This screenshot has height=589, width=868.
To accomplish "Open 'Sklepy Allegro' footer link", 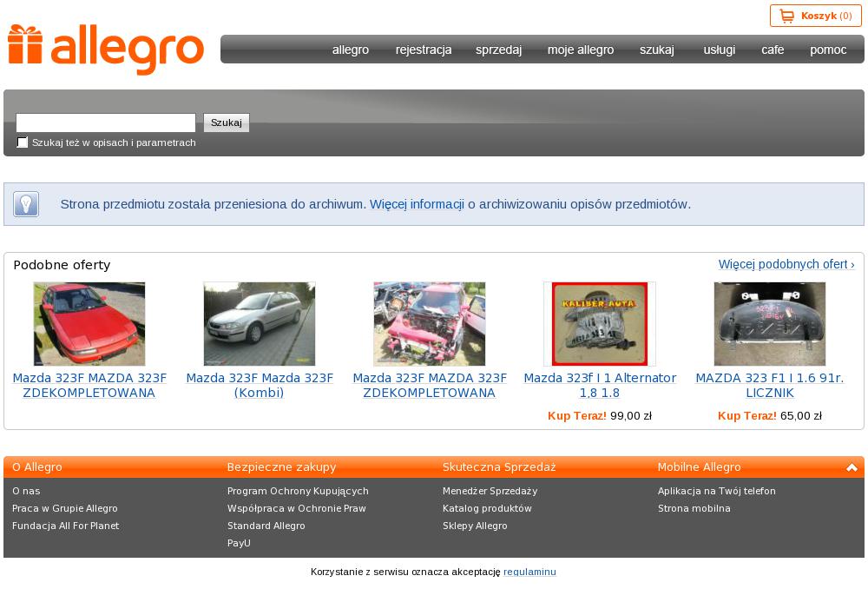I will pyautogui.click(x=475, y=526).
